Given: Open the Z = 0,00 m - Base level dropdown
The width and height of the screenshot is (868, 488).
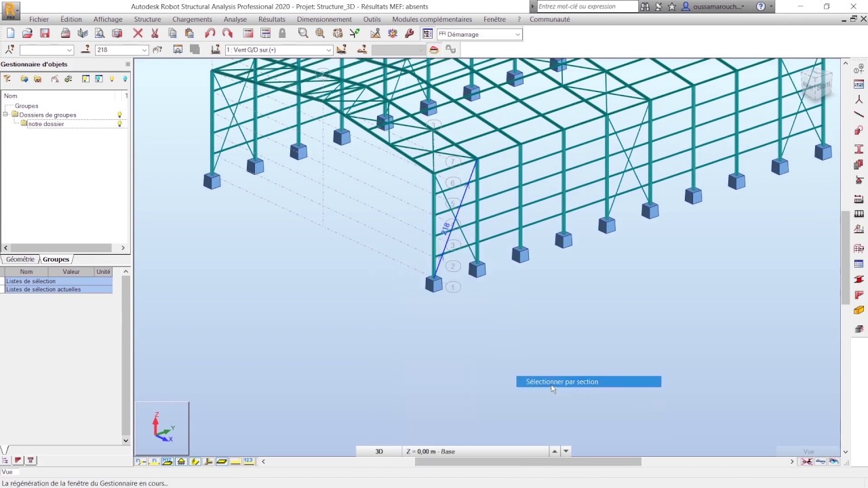Looking at the screenshot, I should tap(477, 451).
